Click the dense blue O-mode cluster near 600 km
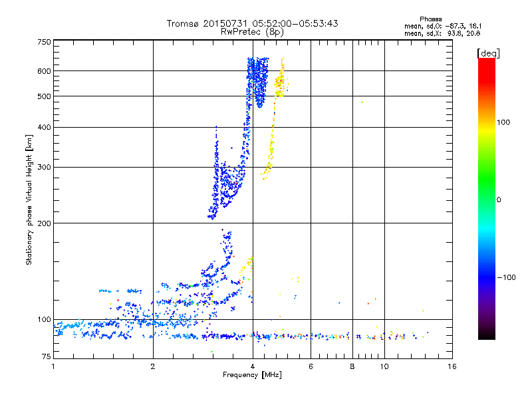The image size is (532, 399). (257, 81)
